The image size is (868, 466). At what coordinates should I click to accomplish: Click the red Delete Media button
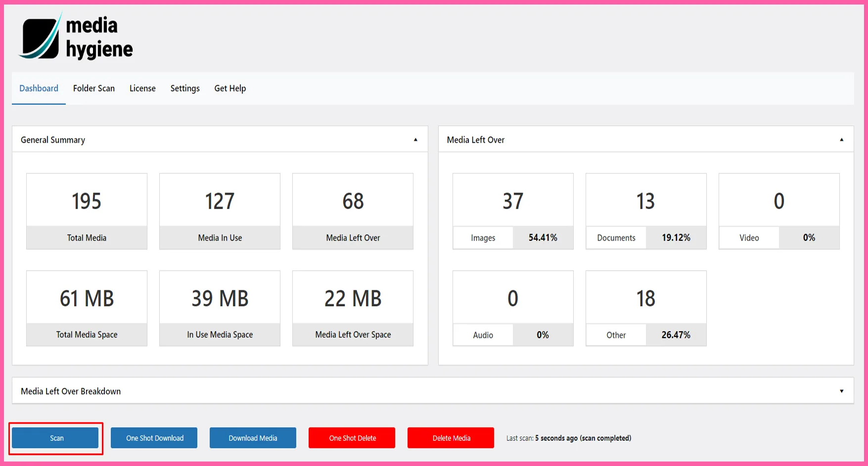[451, 438]
